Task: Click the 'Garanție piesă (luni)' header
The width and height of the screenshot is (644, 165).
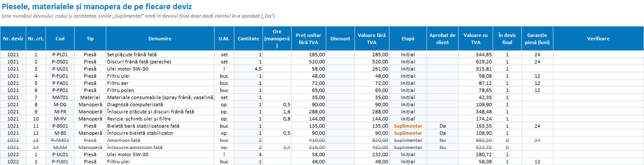Action: pyautogui.click(x=537, y=38)
